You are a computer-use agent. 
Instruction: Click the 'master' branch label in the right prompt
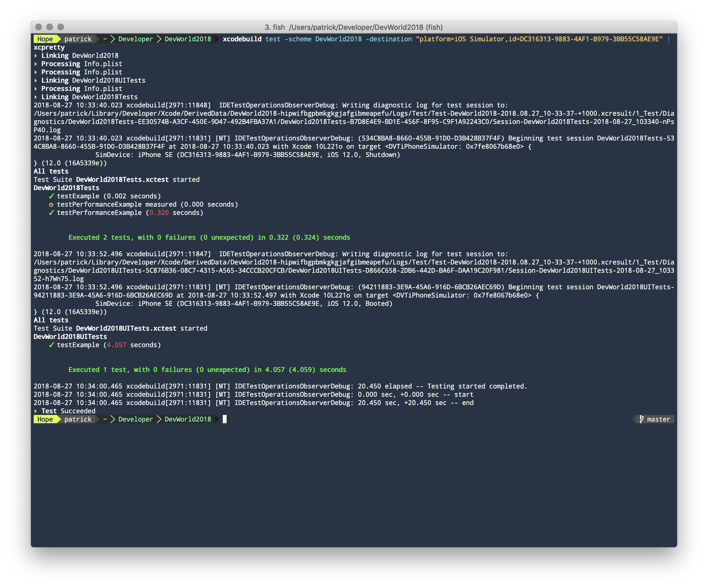(658, 419)
